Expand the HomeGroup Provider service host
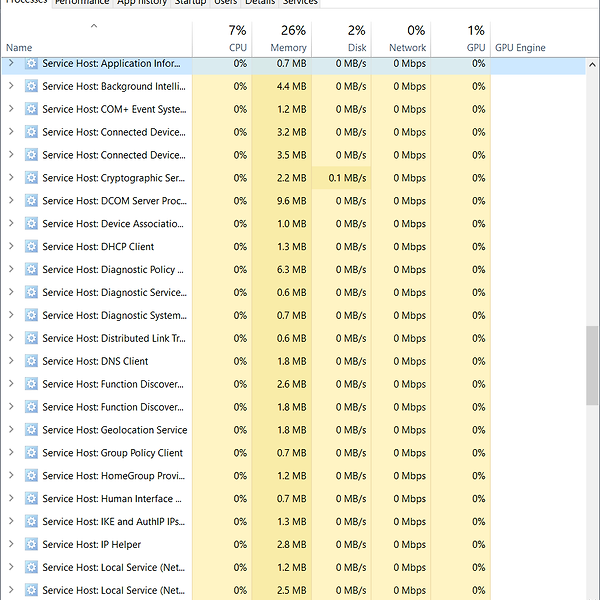The height and width of the screenshot is (600, 600). click(11, 475)
